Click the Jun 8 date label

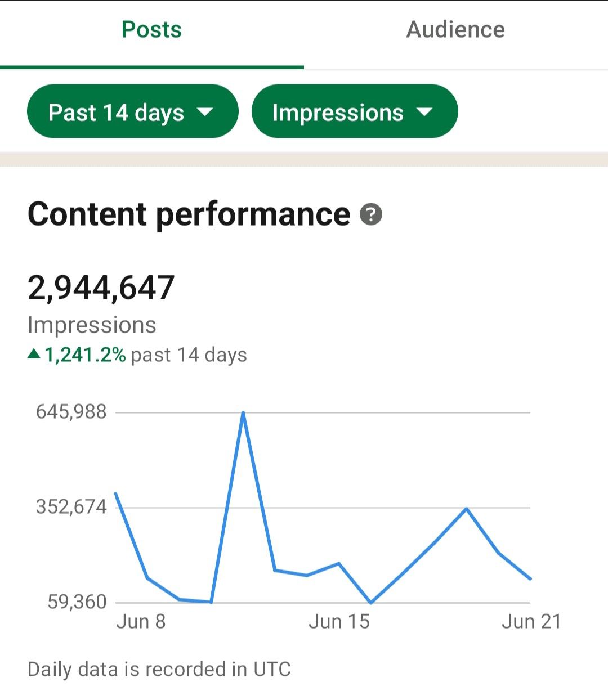coord(141,622)
